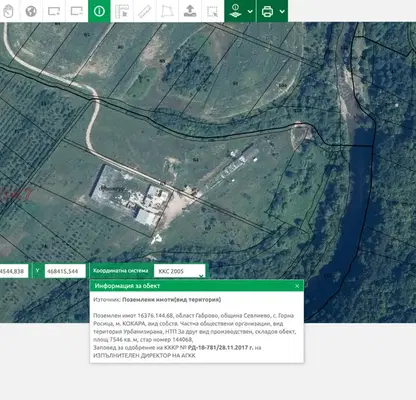Activate the selection rectangle cursor tool

pyautogui.click(x=212, y=11)
